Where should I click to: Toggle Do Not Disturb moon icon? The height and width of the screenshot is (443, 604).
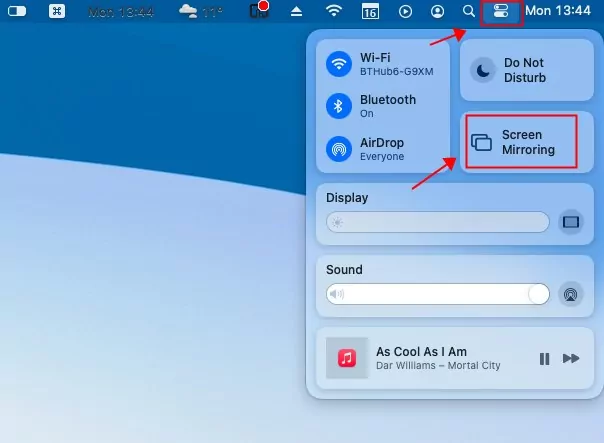click(x=483, y=70)
